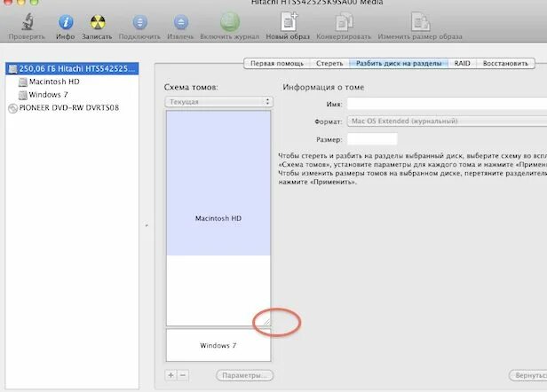Click the PIONEER optical drive icon
The height and width of the screenshot is (392, 547).
12,108
